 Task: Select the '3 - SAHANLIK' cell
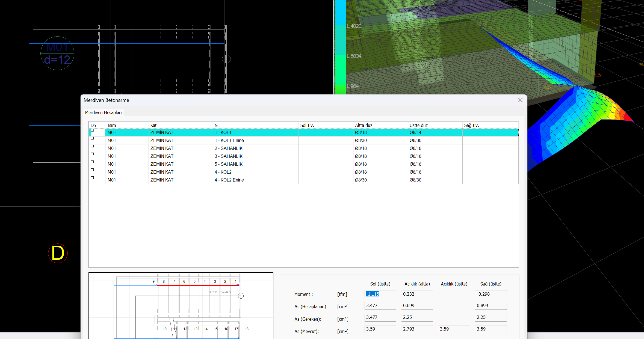pos(256,156)
